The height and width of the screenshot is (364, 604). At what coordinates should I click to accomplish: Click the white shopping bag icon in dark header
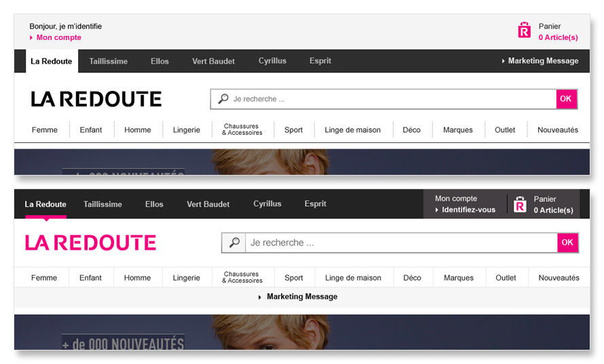pyautogui.click(x=520, y=204)
